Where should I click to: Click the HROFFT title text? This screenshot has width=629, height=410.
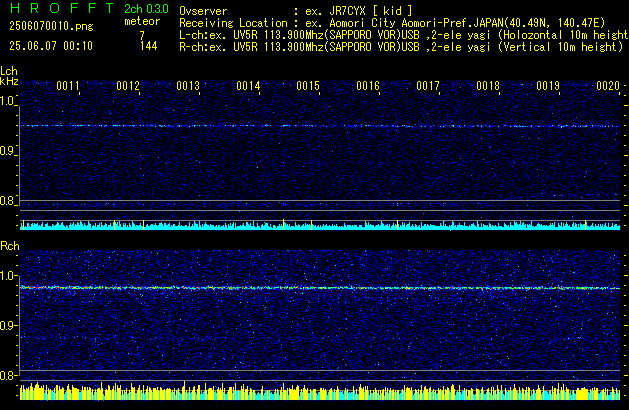(62, 8)
